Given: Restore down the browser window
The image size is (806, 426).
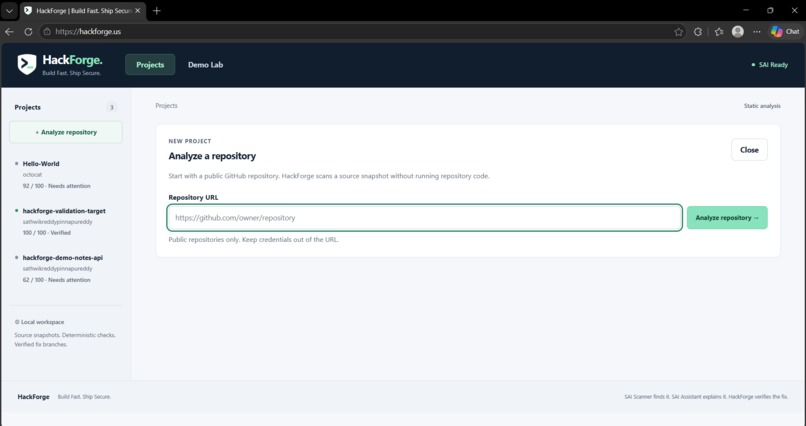Looking at the screenshot, I should coord(770,10).
